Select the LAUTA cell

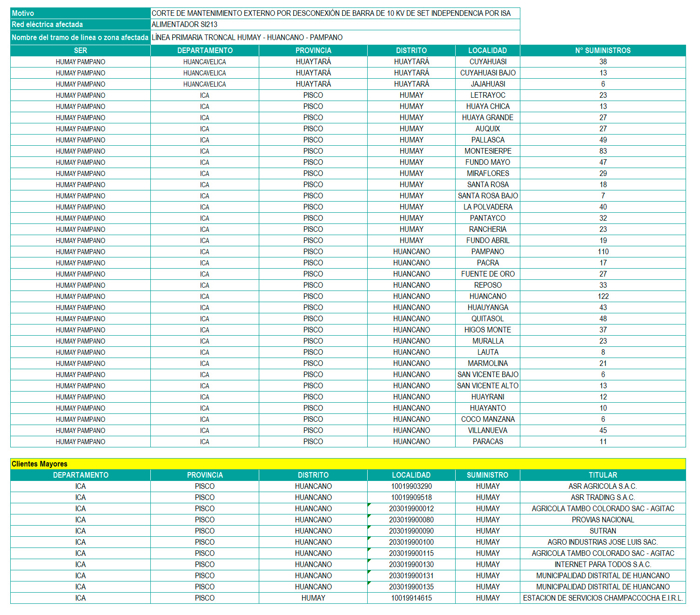[x=488, y=352]
